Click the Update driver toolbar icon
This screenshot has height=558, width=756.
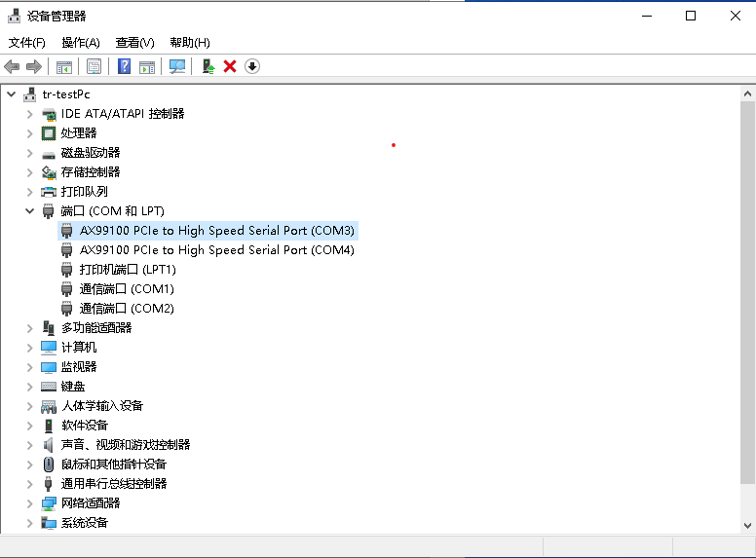coord(208,66)
